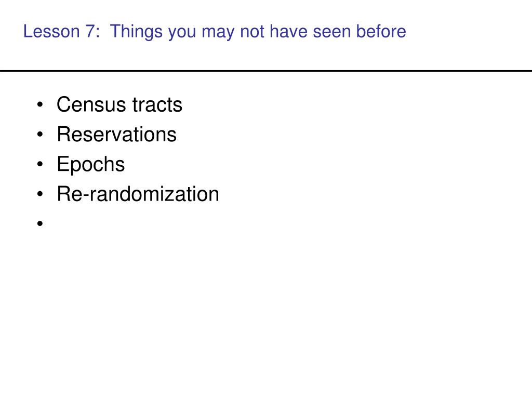Click the word 'may' in the title
This screenshot has height=399, width=532.
pyautogui.click(x=218, y=33)
